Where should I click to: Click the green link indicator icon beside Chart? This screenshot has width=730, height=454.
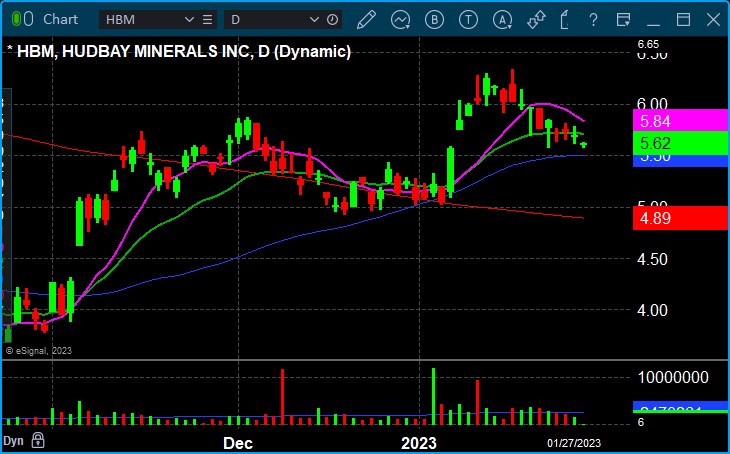pyautogui.click(x=22, y=19)
